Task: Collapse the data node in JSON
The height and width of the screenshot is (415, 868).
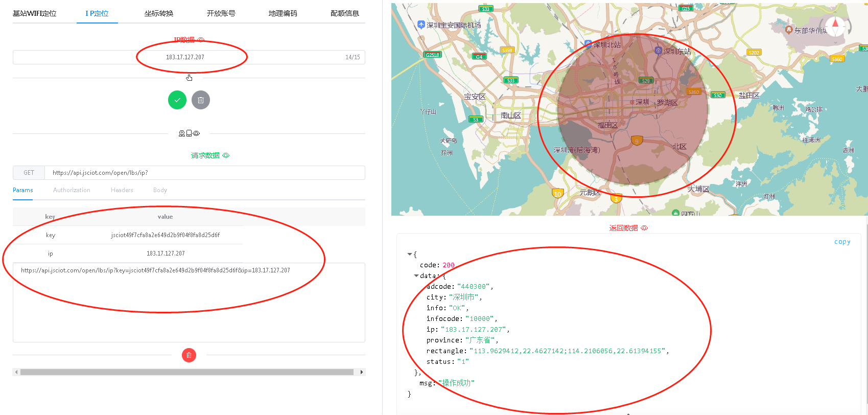Action: [416, 275]
